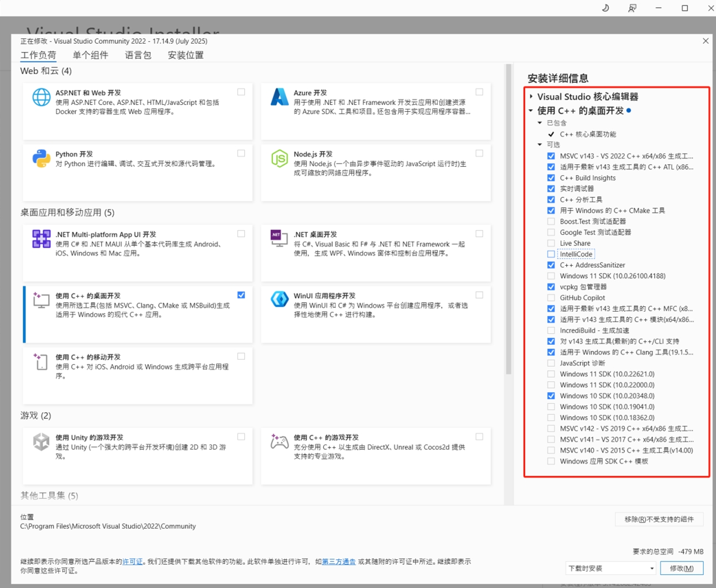Screen dimensions: 716x588
Task: Click the night mode moon icon
Action: [x=606, y=8]
